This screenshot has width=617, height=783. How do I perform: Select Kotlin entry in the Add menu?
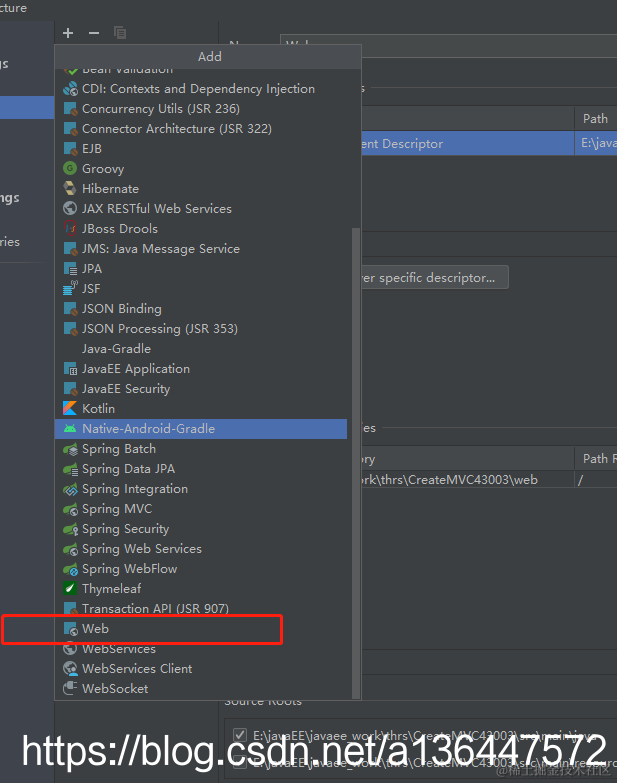[x=201, y=408]
